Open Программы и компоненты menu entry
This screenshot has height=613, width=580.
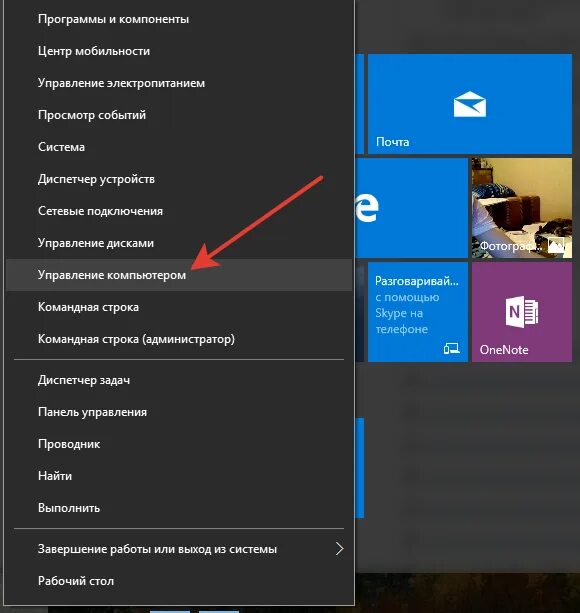179,19
